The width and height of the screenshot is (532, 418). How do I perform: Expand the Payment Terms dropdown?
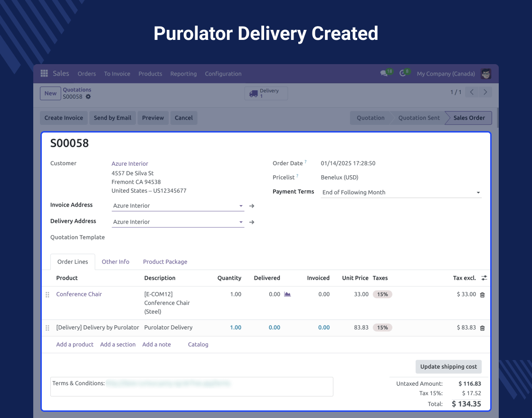(478, 193)
